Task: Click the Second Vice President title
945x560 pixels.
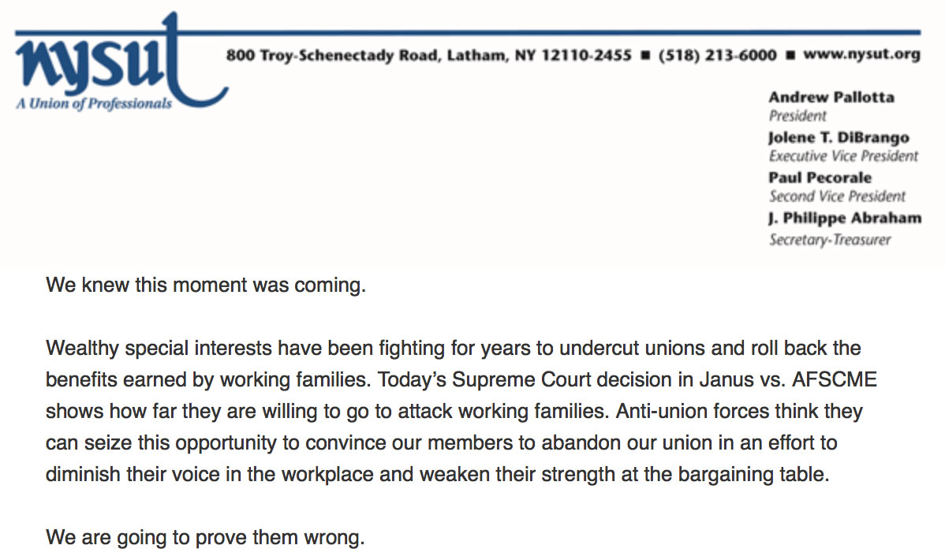Action: pos(837,196)
